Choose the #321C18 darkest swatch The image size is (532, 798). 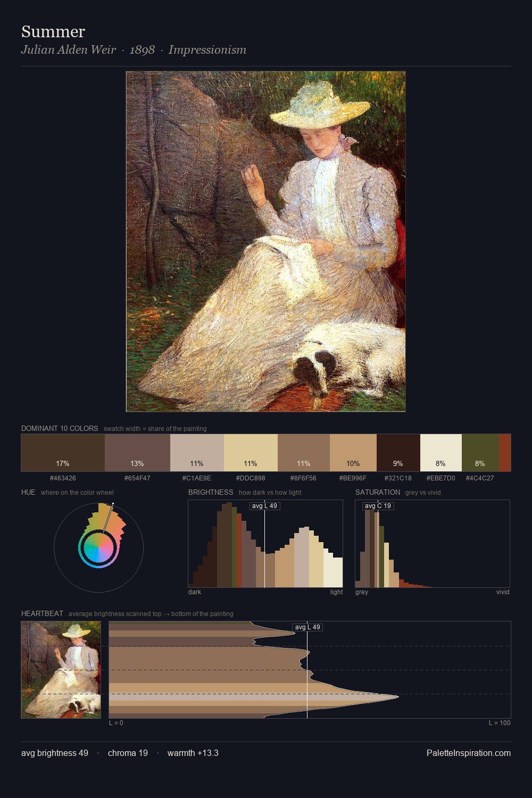(x=398, y=453)
